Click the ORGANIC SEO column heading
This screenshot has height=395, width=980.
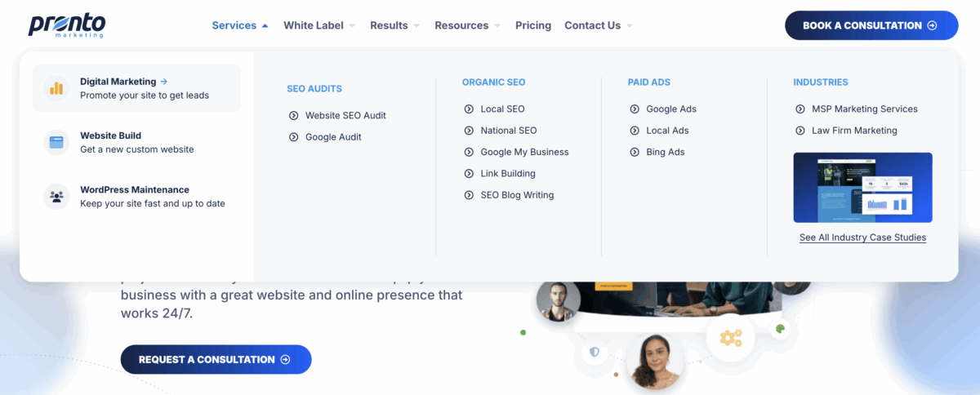pos(493,82)
